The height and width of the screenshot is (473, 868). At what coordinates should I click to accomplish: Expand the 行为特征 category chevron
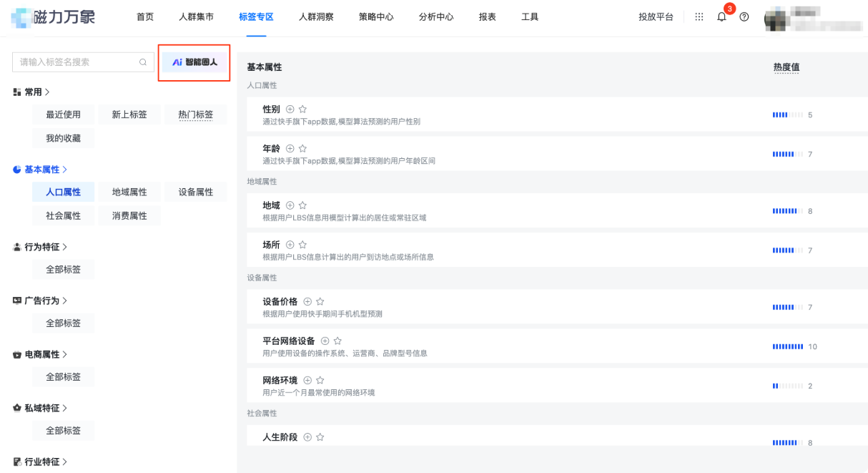point(64,247)
